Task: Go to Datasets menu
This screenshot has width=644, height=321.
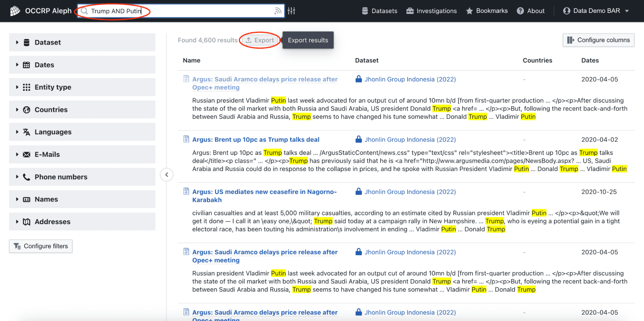Action: click(380, 11)
